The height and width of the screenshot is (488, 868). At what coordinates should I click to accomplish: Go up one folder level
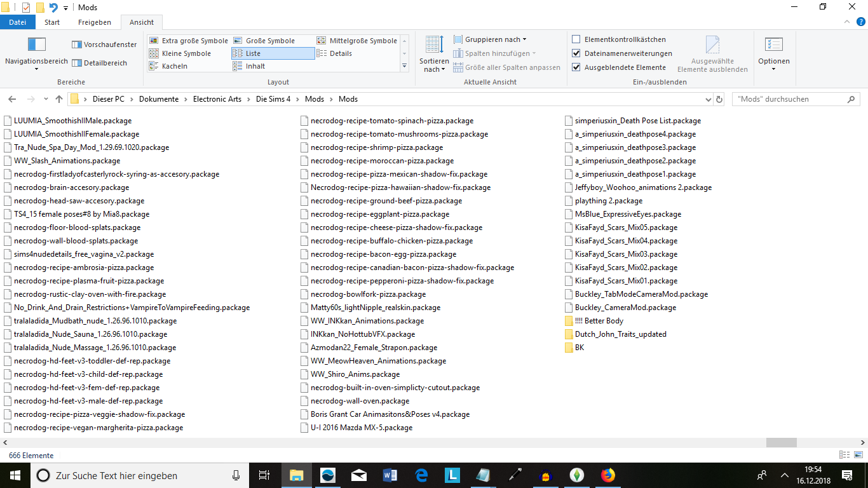click(59, 99)
